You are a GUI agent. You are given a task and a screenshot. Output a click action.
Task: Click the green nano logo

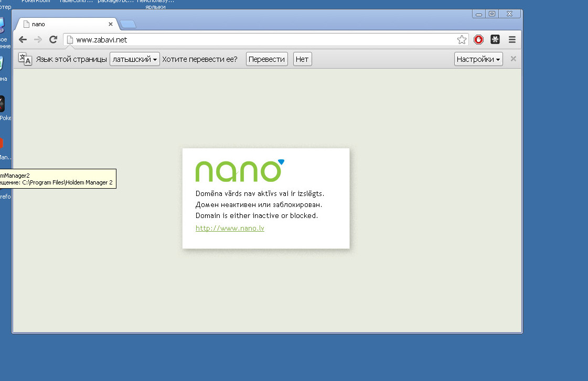(240, 171)
